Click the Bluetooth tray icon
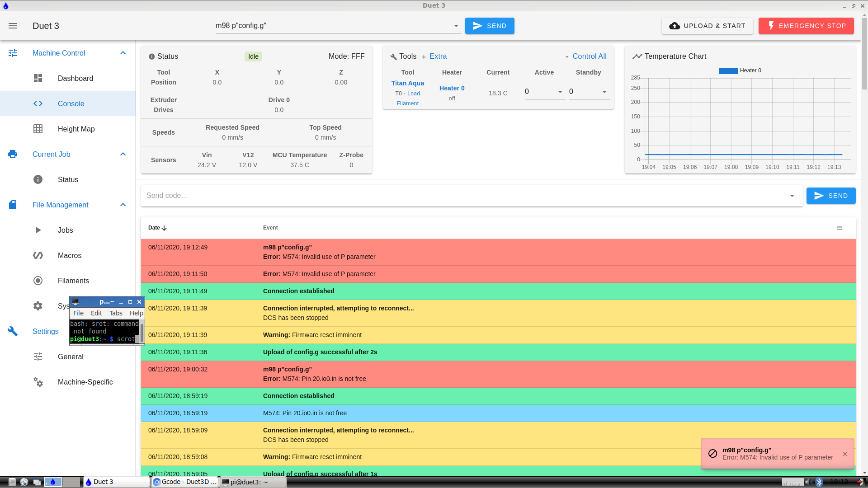This screenshot has width=868, height=488. [819, 482]
